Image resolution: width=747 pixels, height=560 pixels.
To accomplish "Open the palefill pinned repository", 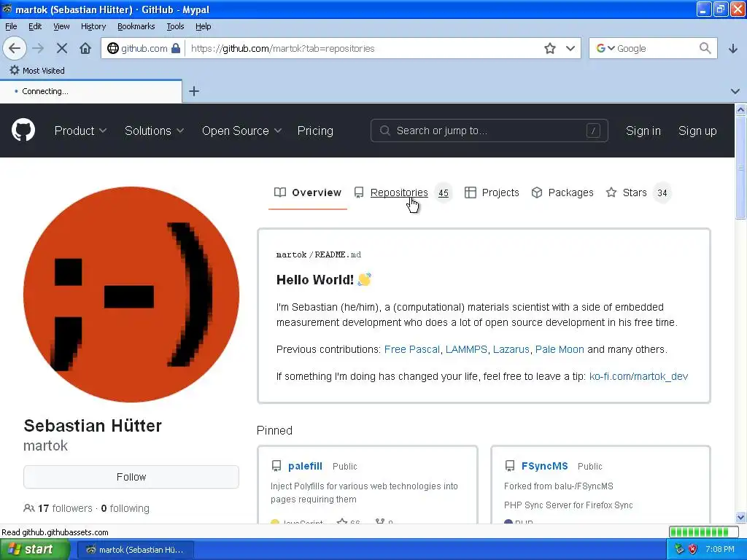I will pos(305,466).
